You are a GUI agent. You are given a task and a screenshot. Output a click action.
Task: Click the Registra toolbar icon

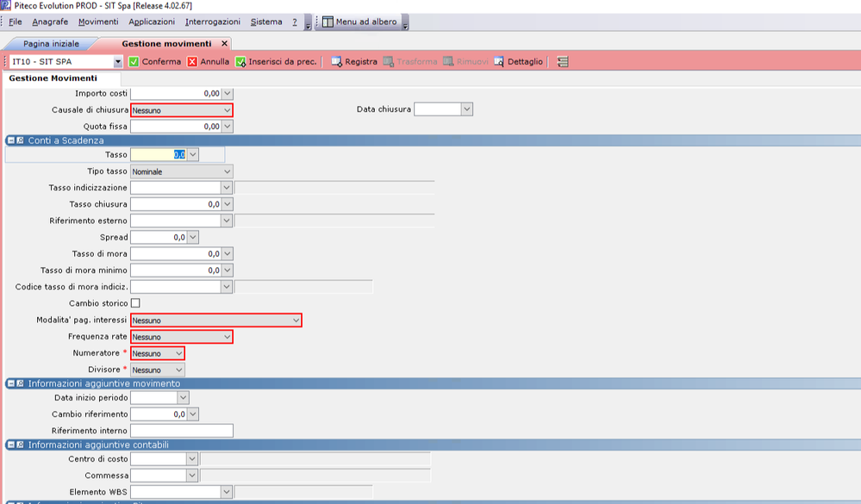337,62
